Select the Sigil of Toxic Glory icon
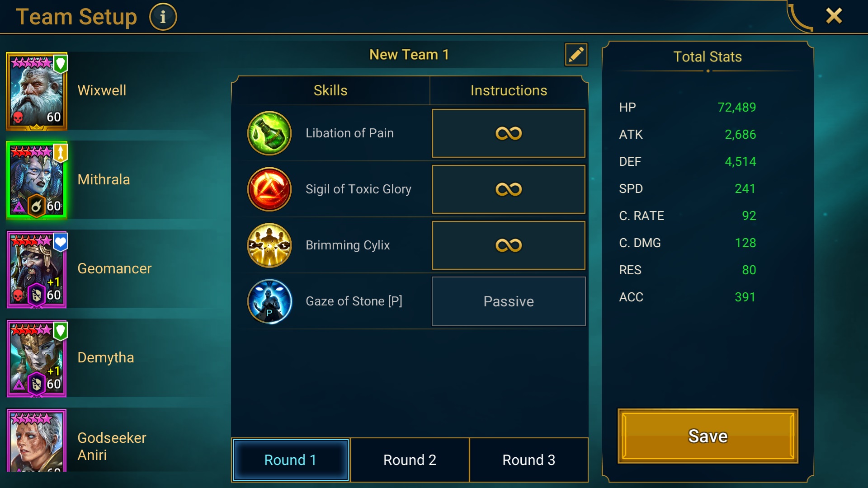Screen dimensions: 868x488 tap(269, 189)
